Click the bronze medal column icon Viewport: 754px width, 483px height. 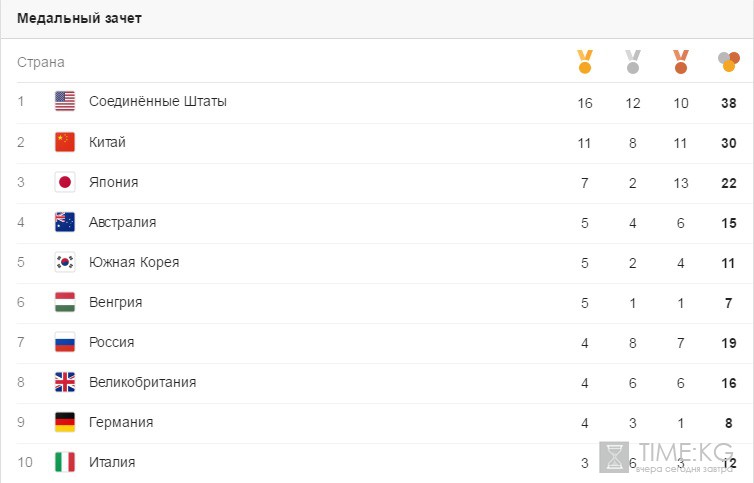tap(680, 62)
